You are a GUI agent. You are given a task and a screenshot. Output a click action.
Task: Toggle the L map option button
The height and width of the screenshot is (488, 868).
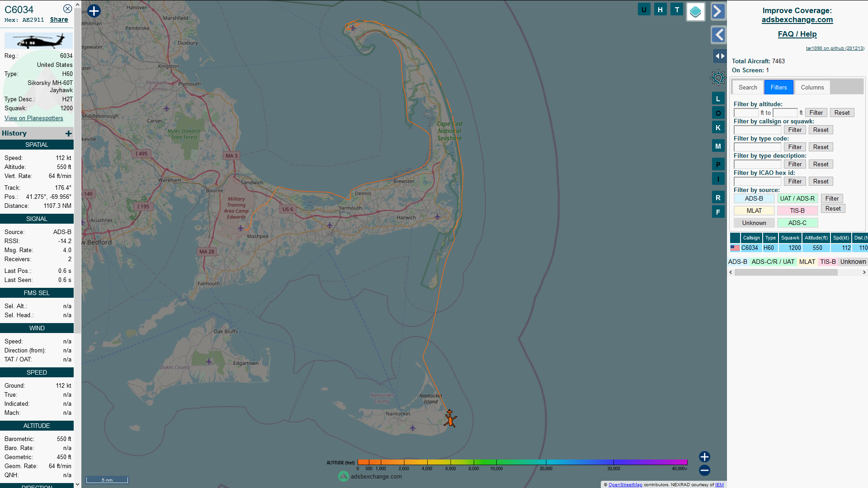tap(718, 99)
